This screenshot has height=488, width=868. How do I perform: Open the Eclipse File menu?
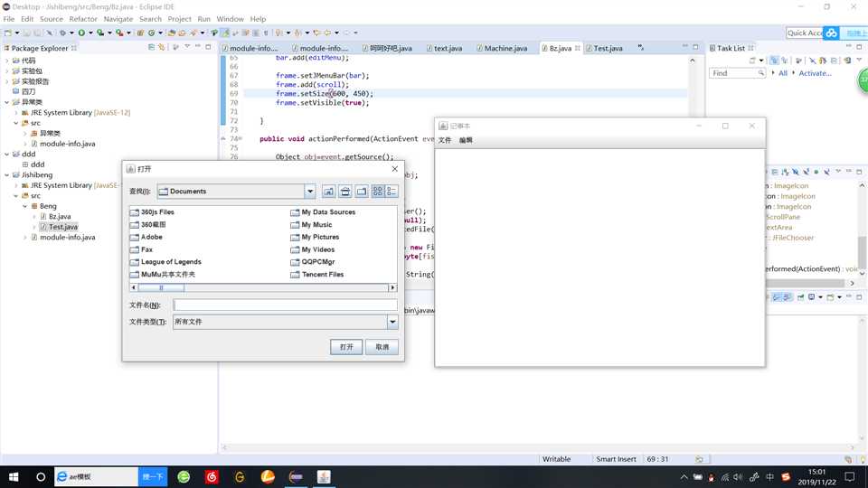click(9, 19)
